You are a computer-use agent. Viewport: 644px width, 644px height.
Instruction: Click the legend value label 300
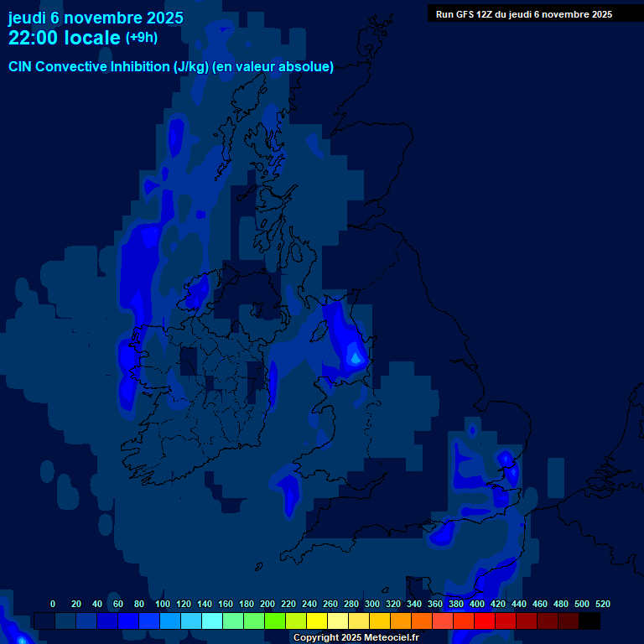point(371,604)
